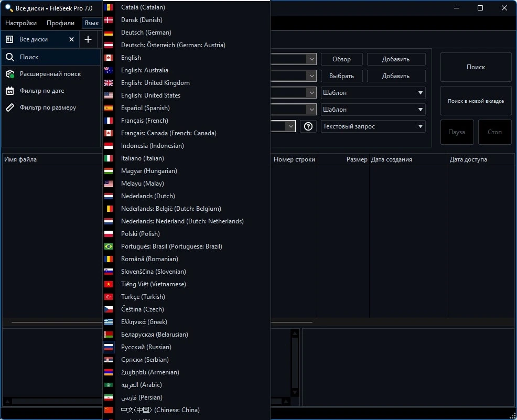Click the Turkish flag icon
Screen dimensions: 517x420
pyautogui.click(x=109, y=297)
